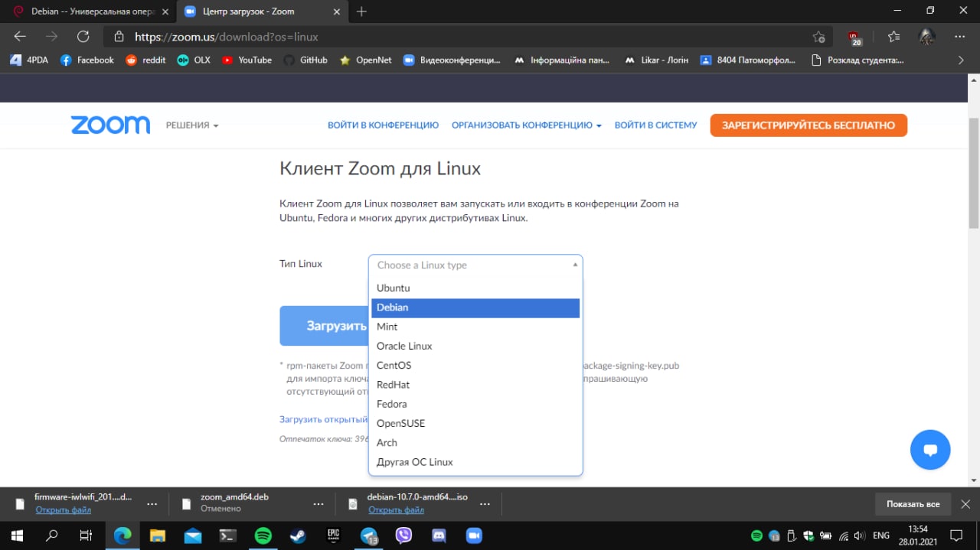Select Debian from the Linux type list

coord(475,308)
